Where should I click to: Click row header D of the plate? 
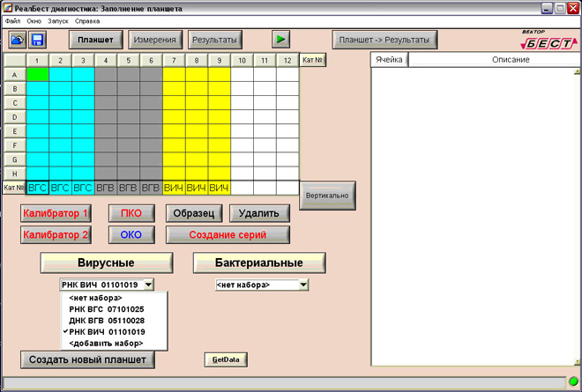click(x=15, y=117)
